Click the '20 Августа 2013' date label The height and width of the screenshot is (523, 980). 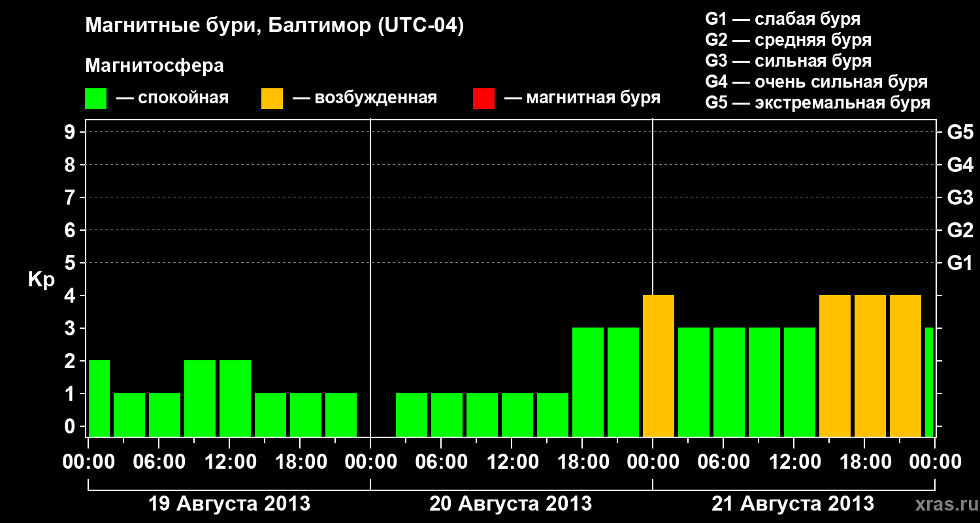click(x=511, y=504)
